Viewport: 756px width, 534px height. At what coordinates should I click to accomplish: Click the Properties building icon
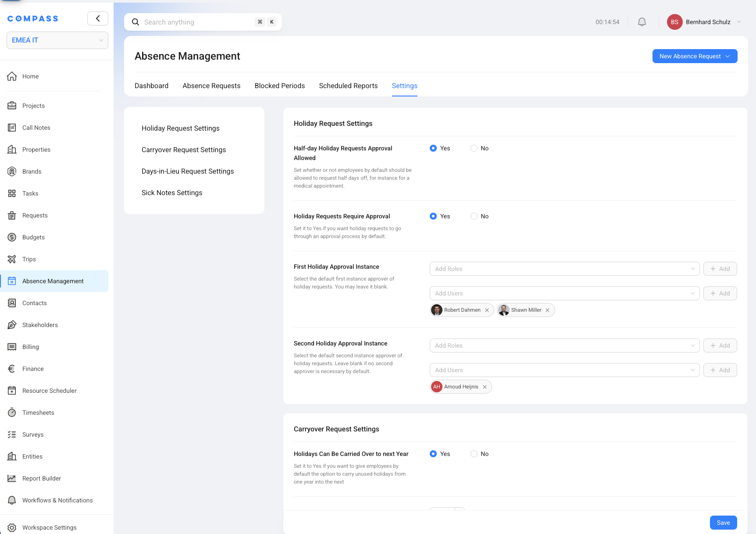[12, 150]
